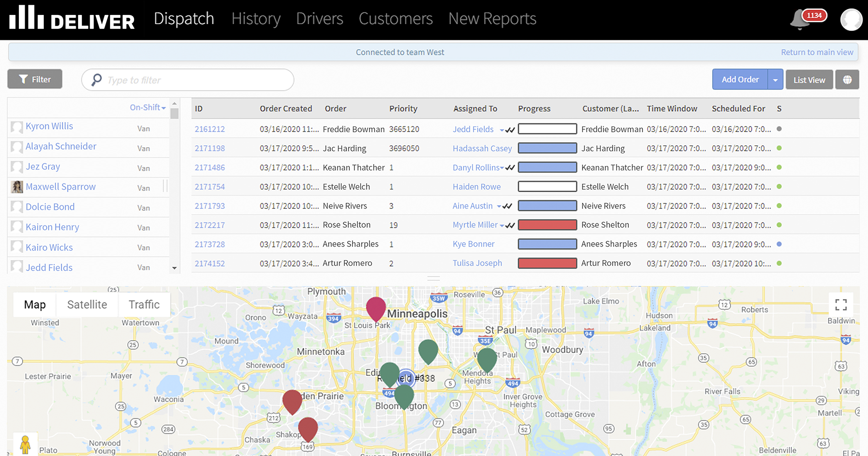868x456 pixels.
Task: Click Maxwell Sparrow's driver photo
Action: point(17,187)
